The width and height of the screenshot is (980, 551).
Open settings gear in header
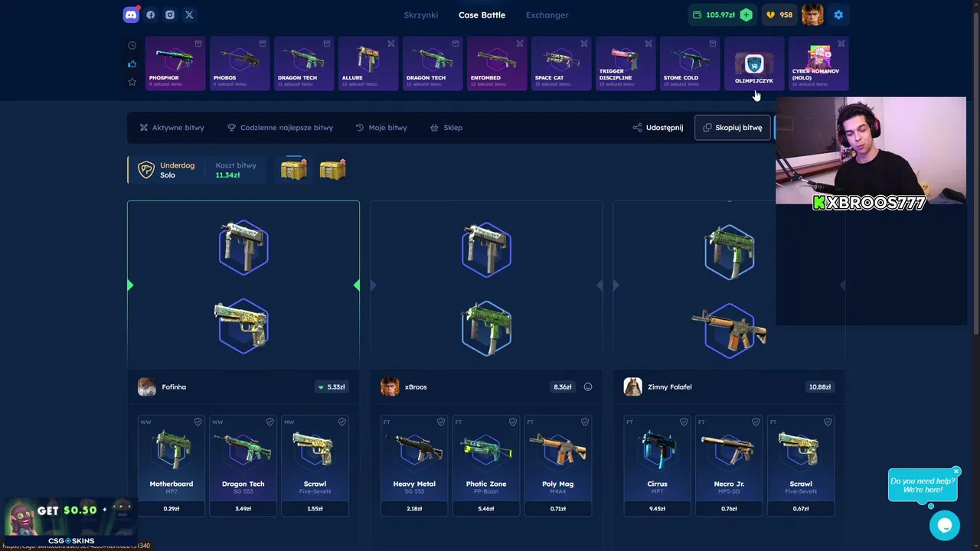pos(838,15)
